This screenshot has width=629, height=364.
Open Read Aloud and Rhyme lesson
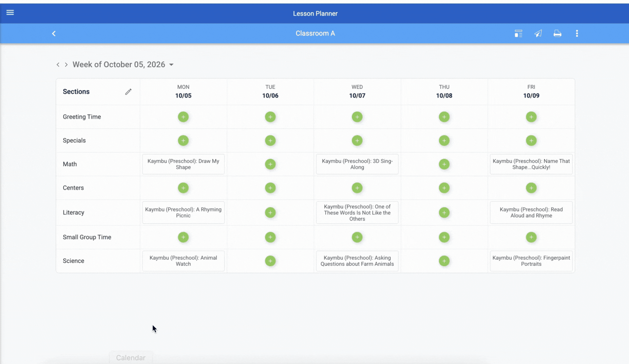pyautogui.click(x=531, y=213)
